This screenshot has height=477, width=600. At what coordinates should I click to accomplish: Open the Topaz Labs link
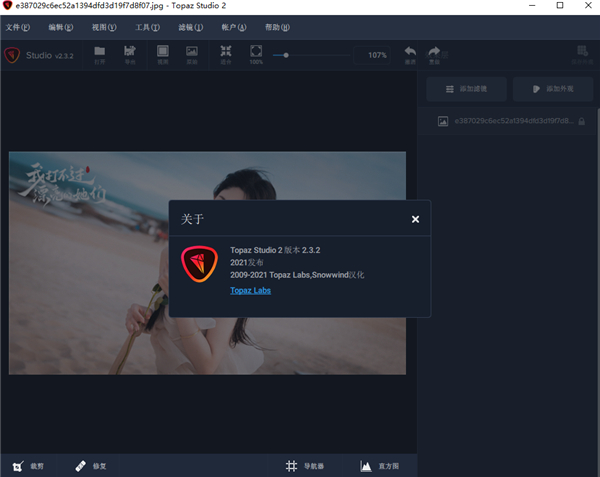coord(250,290)
